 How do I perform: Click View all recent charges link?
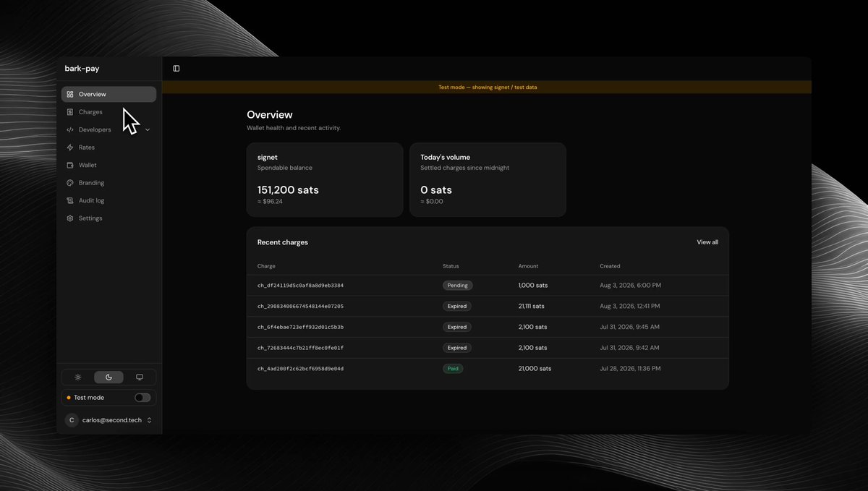click(x=707, y=242)
